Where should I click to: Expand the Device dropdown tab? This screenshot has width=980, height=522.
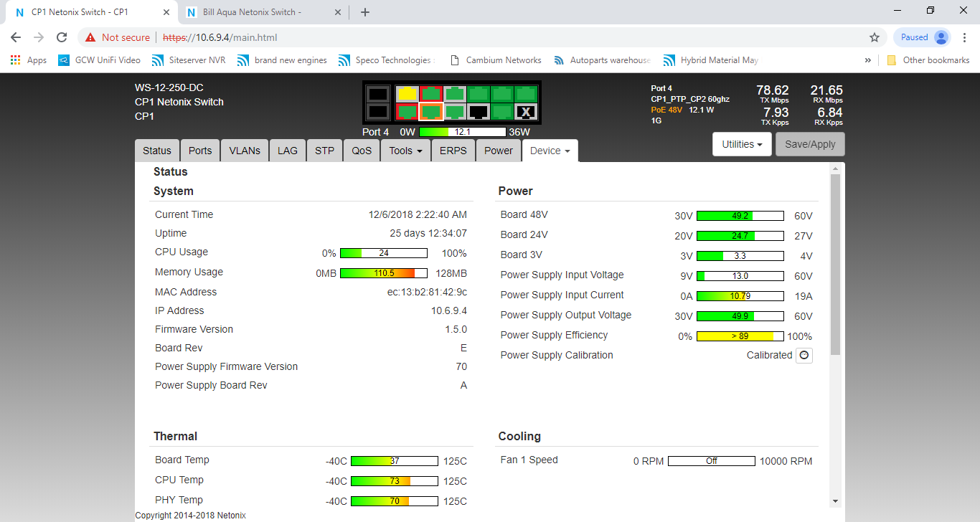coord(550,151)
